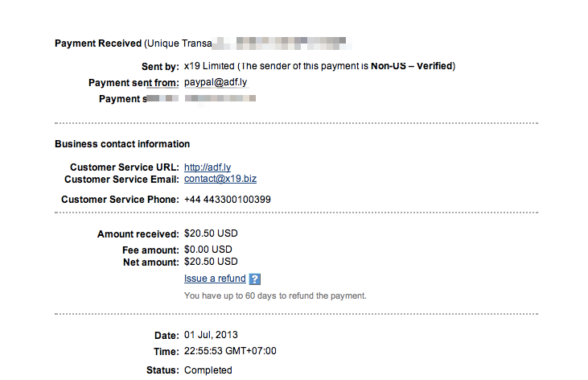Click the help question mark icon
This screenshot has width=588, height=380.
pos(254,279)
